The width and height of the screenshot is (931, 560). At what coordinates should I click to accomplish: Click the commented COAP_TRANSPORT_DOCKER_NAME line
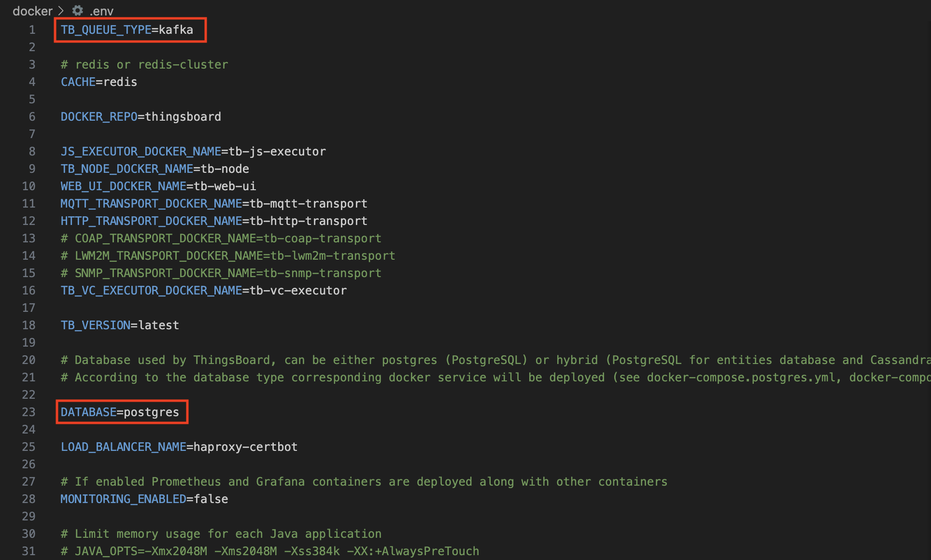(x=221, y=238)
